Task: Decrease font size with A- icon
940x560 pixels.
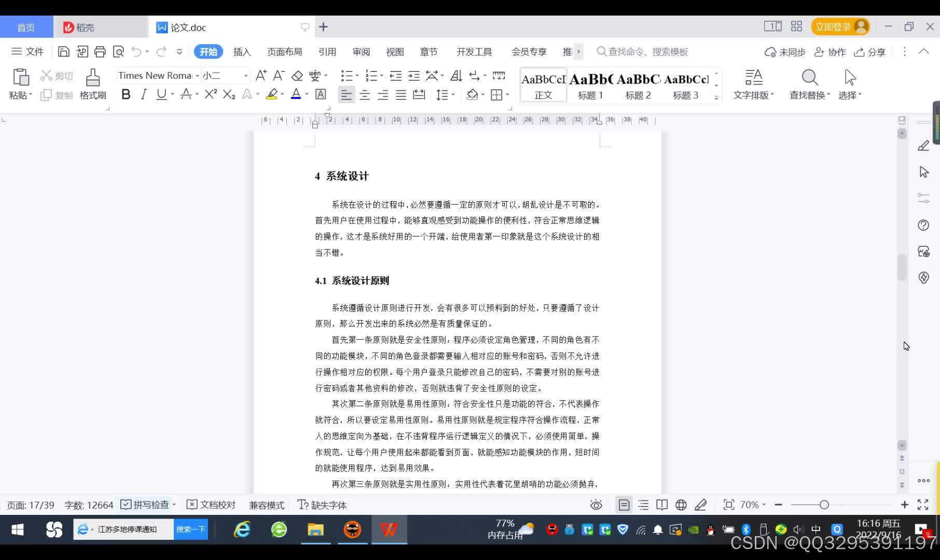Action: tap(279, 76)
